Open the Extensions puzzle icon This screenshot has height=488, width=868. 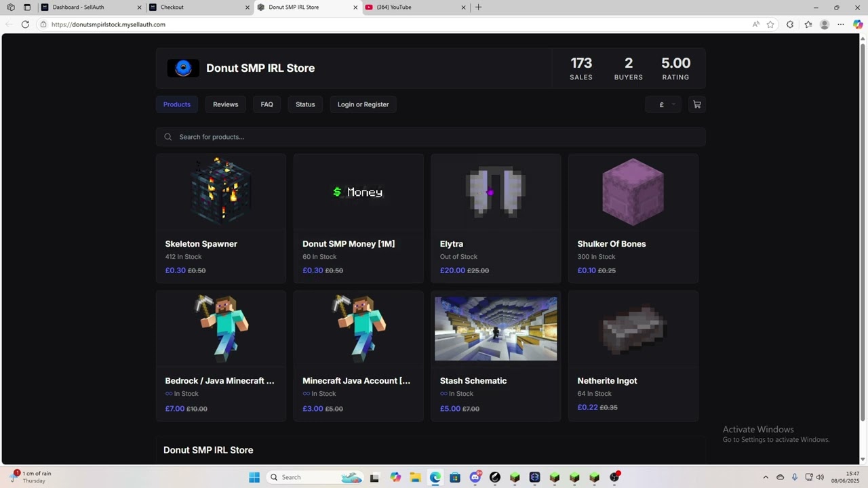(x=790, y=24)
